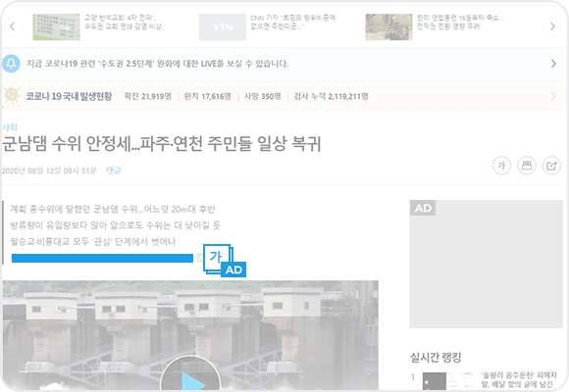Screen dimensions: 569x392
Task: Open the 수도권 2.5단계 LIVE notice
Action: 158,64
